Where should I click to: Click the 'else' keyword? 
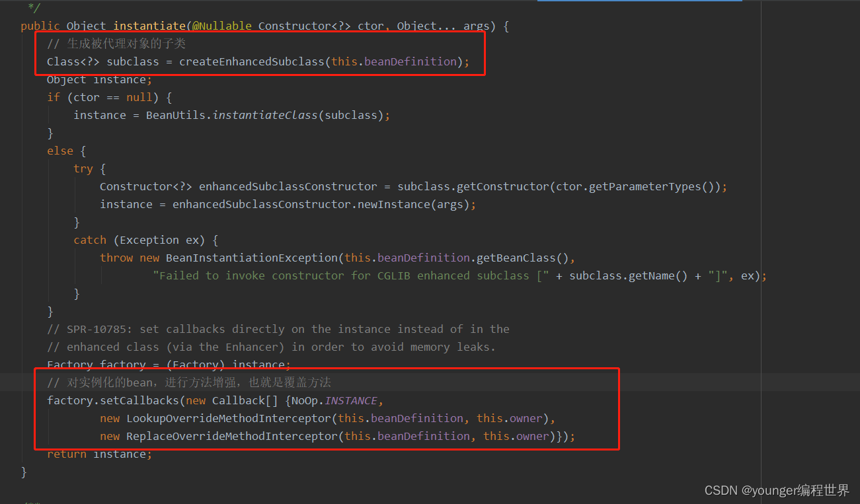click(60, 151)
